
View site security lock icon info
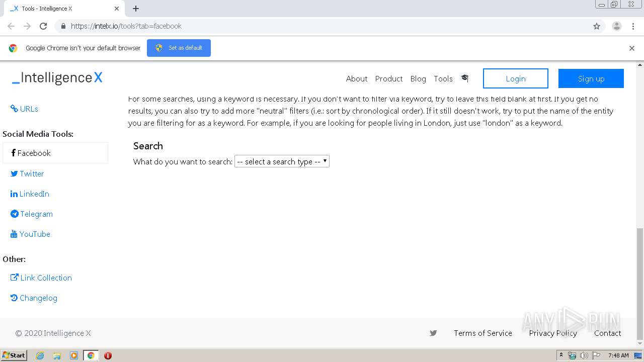pos(63,26)
